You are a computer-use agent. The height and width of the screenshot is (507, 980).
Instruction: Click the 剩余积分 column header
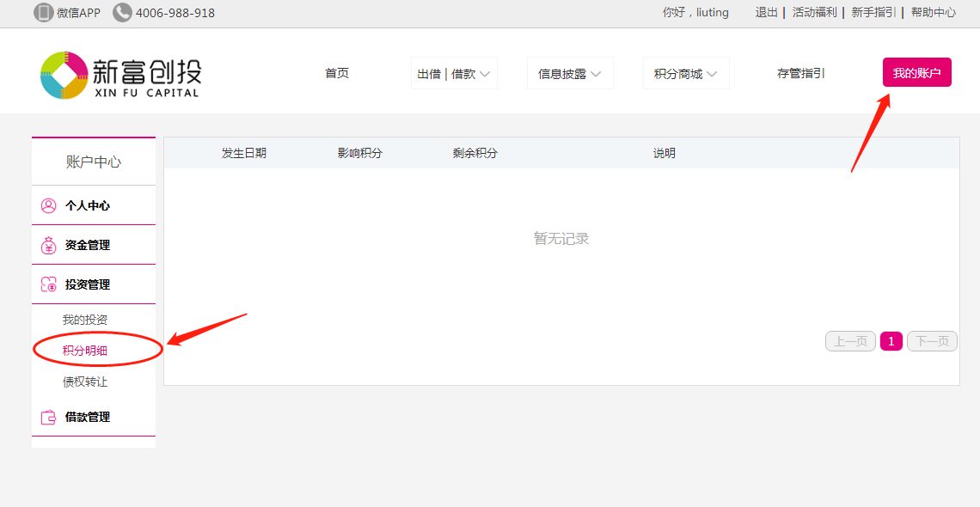[475, 153]
